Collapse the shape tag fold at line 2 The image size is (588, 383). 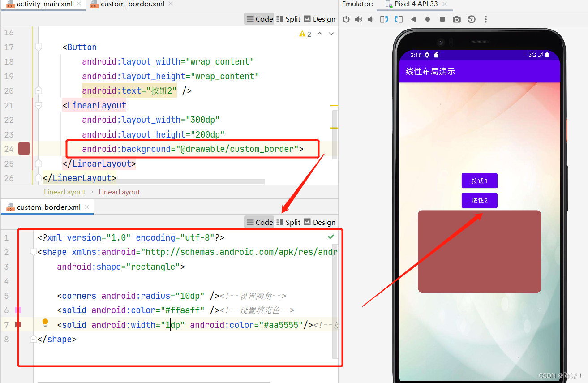[x=34, y=252]
